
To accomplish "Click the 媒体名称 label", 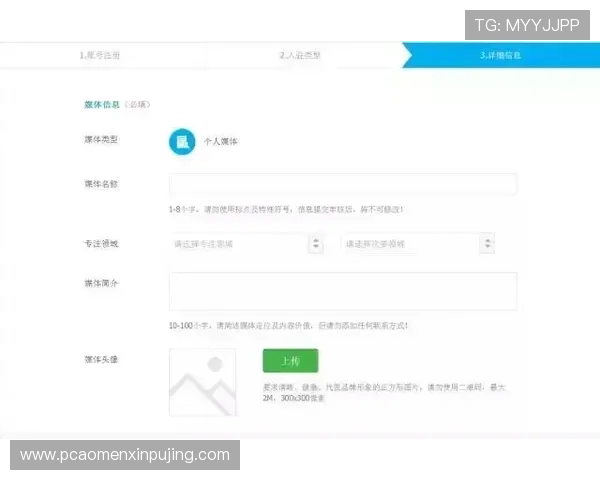I will (101, 184).
